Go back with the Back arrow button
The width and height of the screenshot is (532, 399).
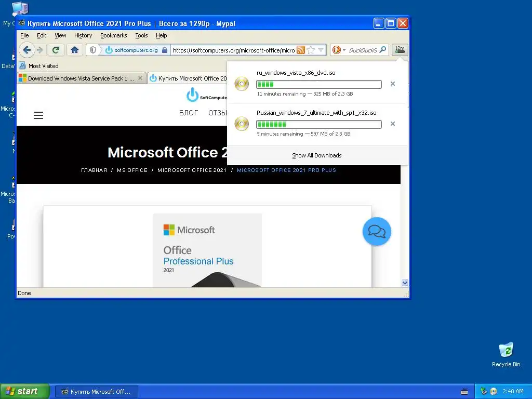(x=27, y=50)
